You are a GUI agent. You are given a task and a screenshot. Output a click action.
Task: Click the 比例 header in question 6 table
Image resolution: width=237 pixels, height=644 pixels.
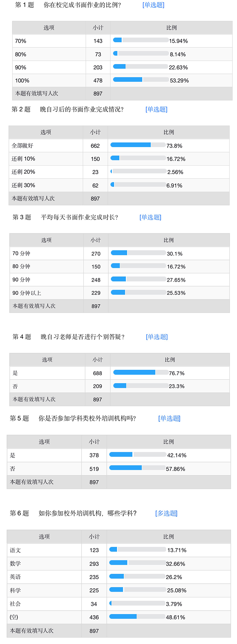[x=169, y=537]
